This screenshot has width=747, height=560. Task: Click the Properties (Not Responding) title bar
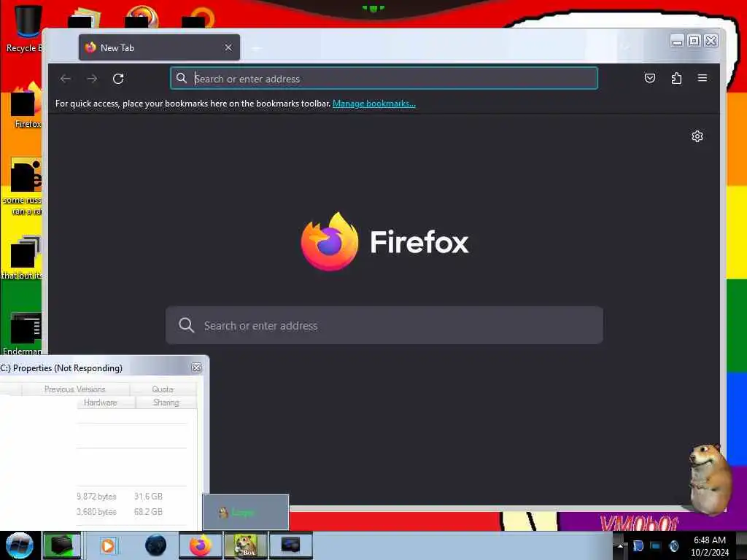(x=96, y=368)
